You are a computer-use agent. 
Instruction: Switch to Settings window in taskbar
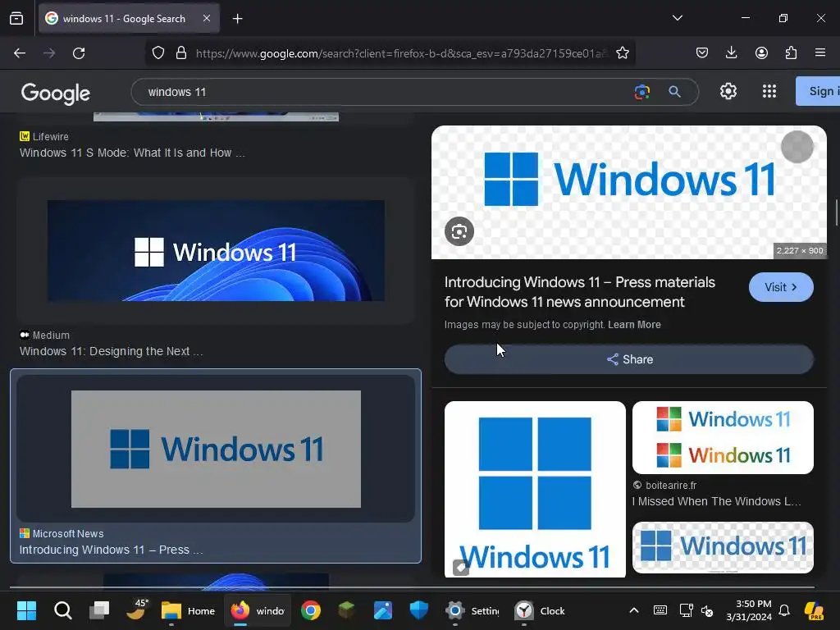coord(472,610)
